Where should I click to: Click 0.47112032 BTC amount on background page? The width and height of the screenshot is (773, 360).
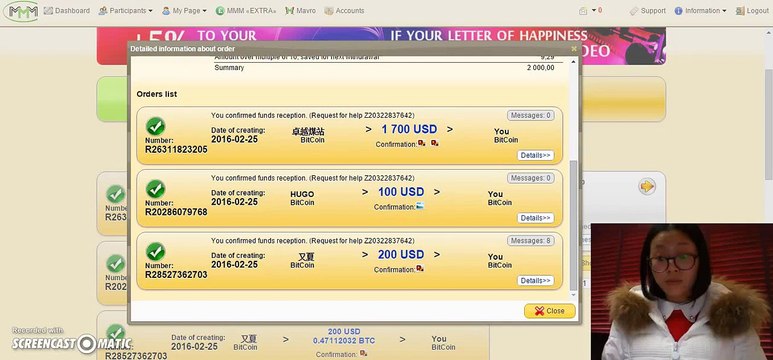pyautogui.click(x=344, y=341)
